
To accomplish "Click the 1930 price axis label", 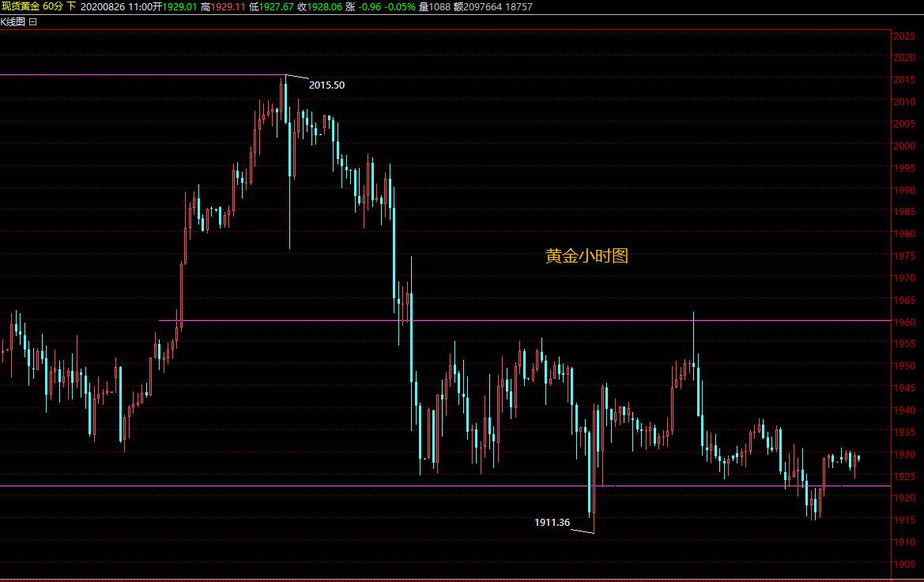I will click(x=904, y=455).
